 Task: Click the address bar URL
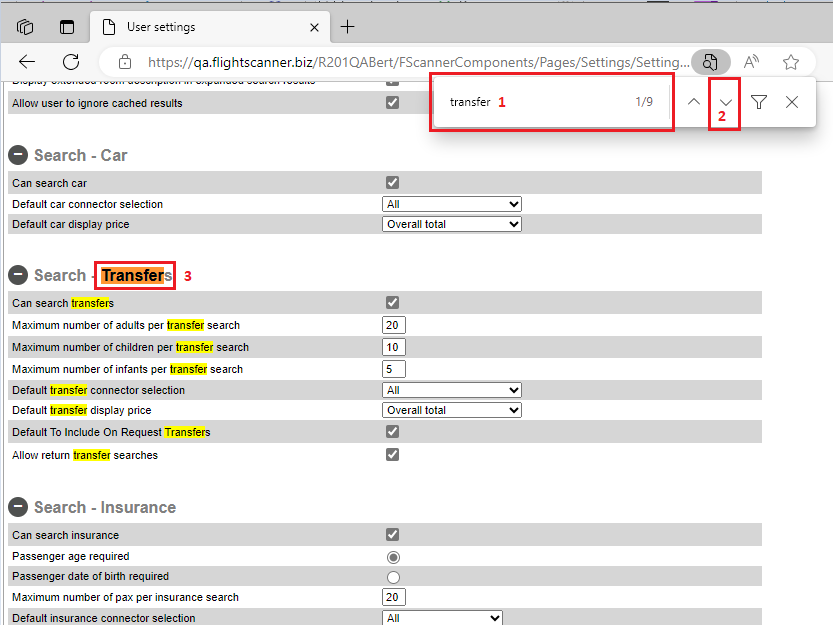419,62
